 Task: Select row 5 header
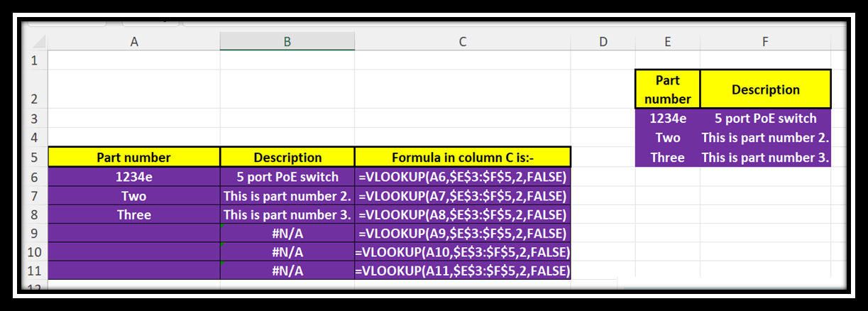(x=34, y=157)
